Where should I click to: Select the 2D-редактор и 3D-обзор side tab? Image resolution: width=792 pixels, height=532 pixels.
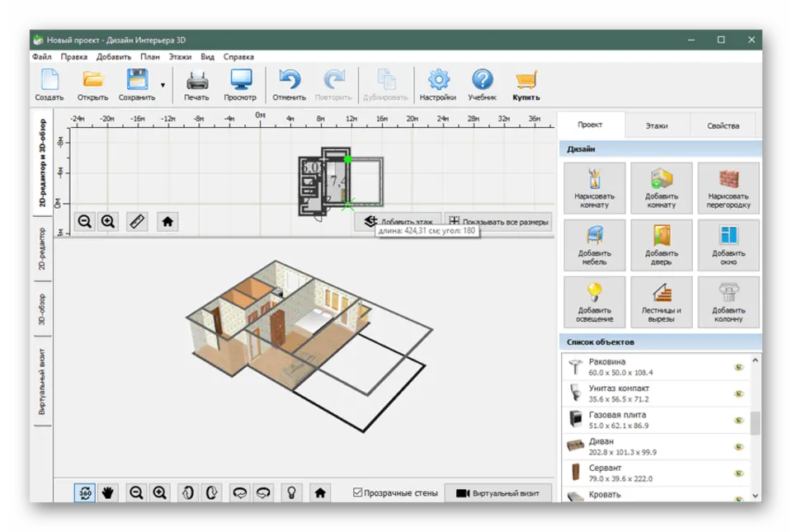[x=43, y=163]
